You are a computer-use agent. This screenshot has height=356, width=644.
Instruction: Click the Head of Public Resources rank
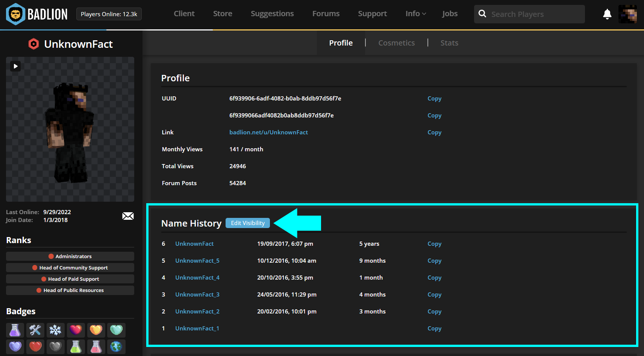[x=70, y=290]
